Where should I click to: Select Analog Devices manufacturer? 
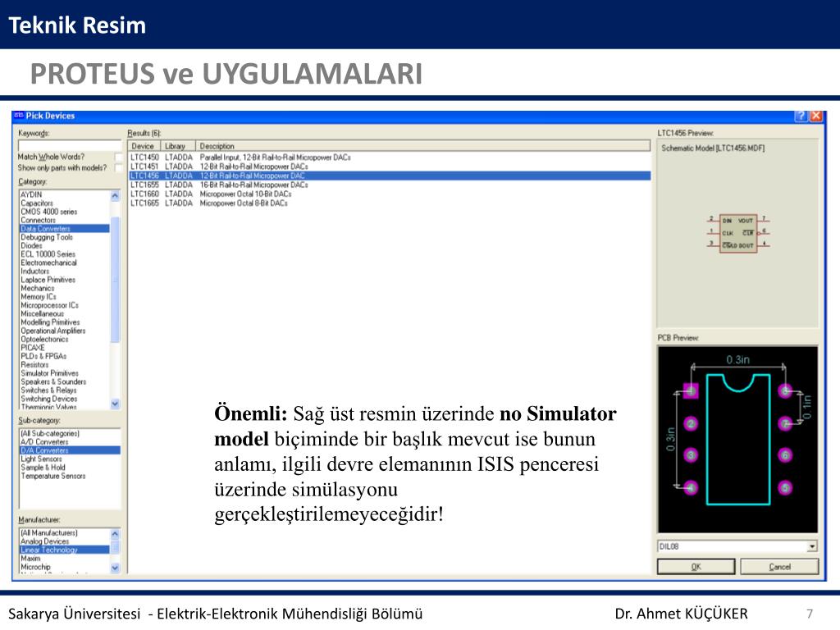[x=64, y=541]
